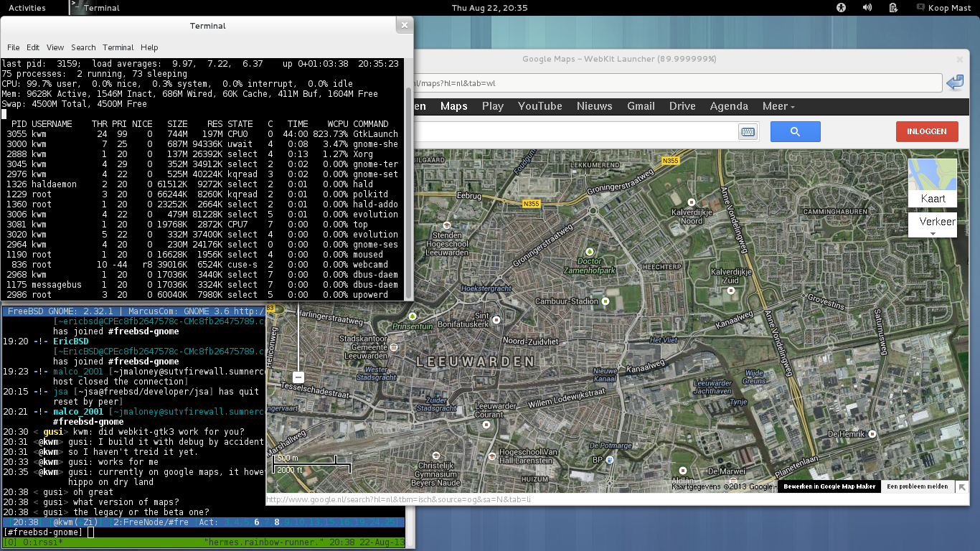
Task: Open the on-screen keyboard icon
Action: click(748, 131)
